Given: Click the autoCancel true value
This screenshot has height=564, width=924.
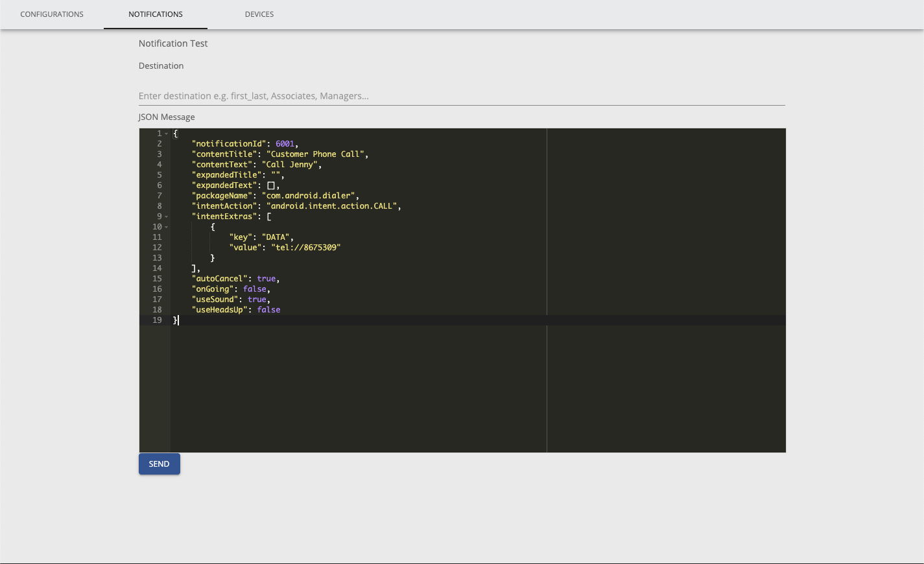Looking at the screenshot, I should coord(267,279).
